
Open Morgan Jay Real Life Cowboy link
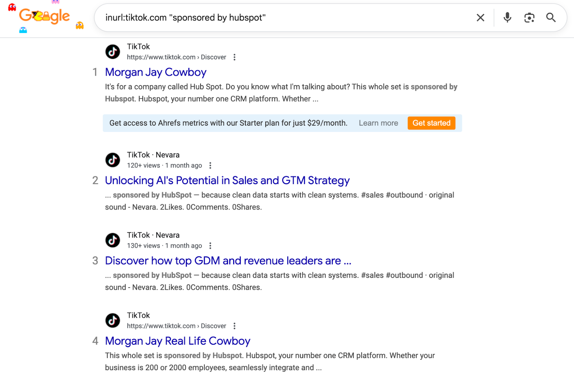178,341
